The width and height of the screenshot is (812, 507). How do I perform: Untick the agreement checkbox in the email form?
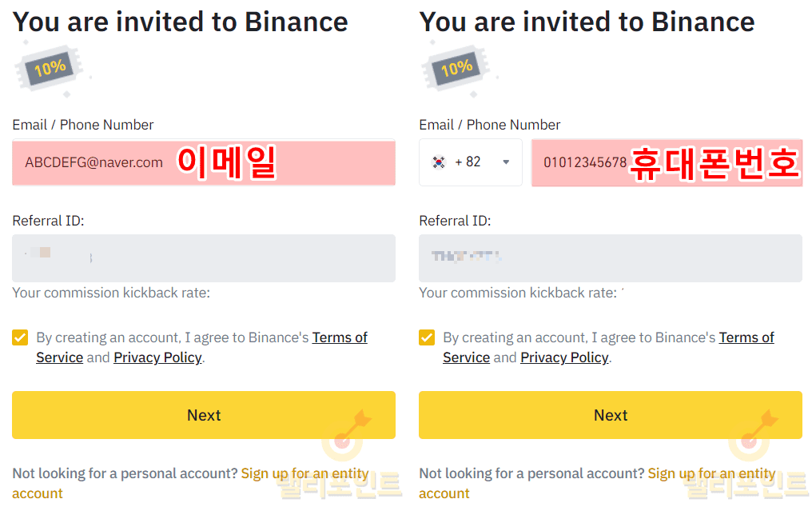coord(20,337)
